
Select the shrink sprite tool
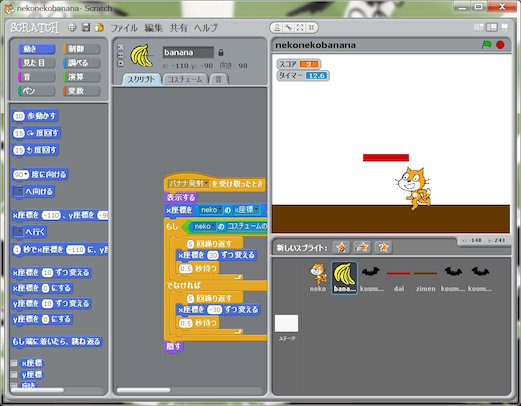[x=311, y=28]
